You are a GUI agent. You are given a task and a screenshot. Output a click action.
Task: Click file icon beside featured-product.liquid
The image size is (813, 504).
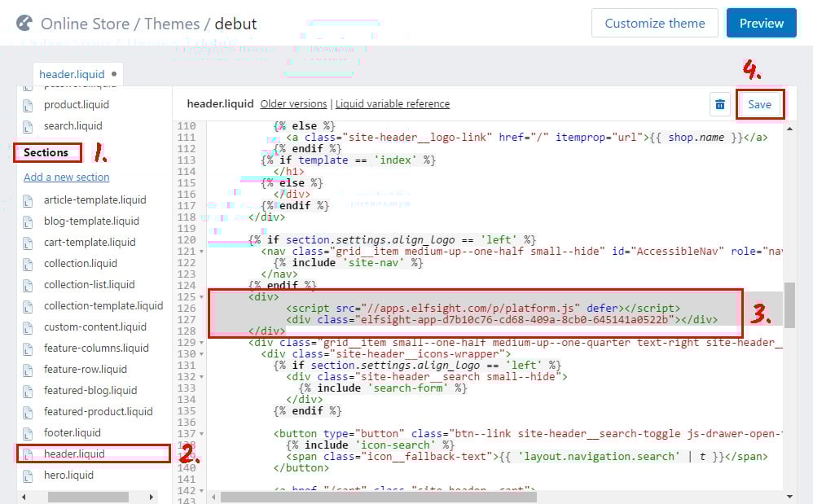(28, 414)
